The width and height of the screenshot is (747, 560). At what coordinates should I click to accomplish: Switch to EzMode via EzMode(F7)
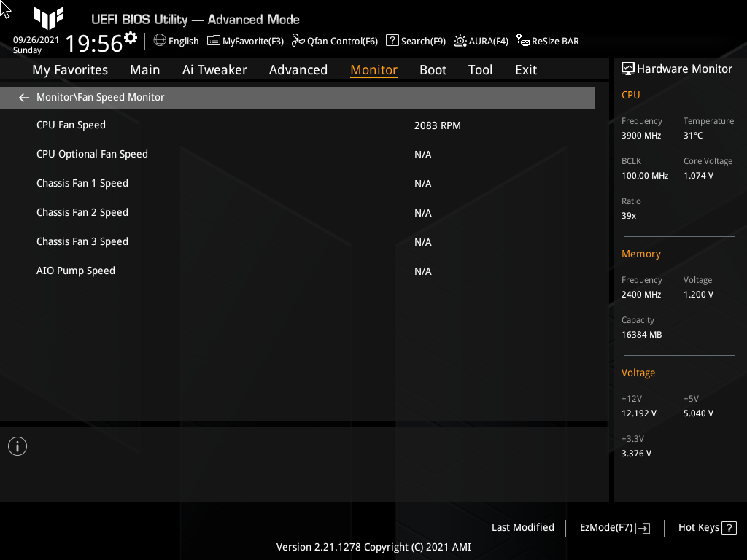(614, 527)
